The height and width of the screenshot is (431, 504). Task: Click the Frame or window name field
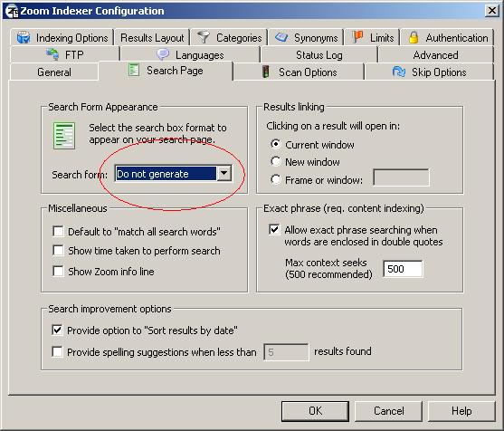(x=401, y=177)
